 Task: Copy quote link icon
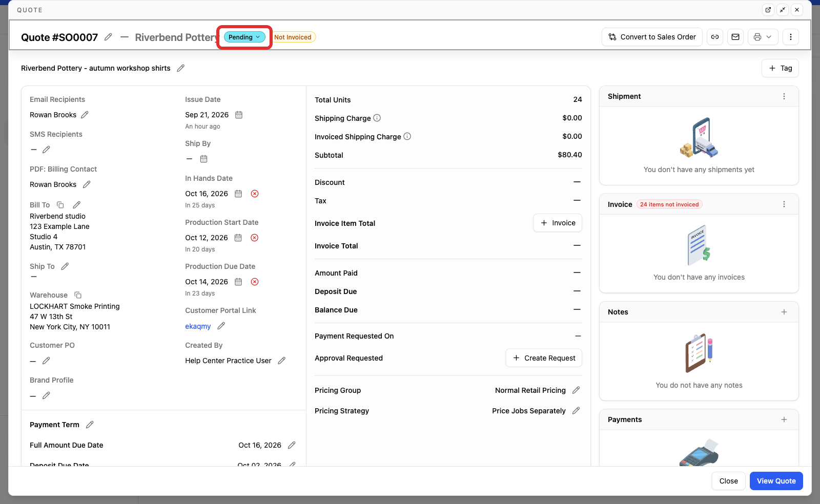pos(715,37)
